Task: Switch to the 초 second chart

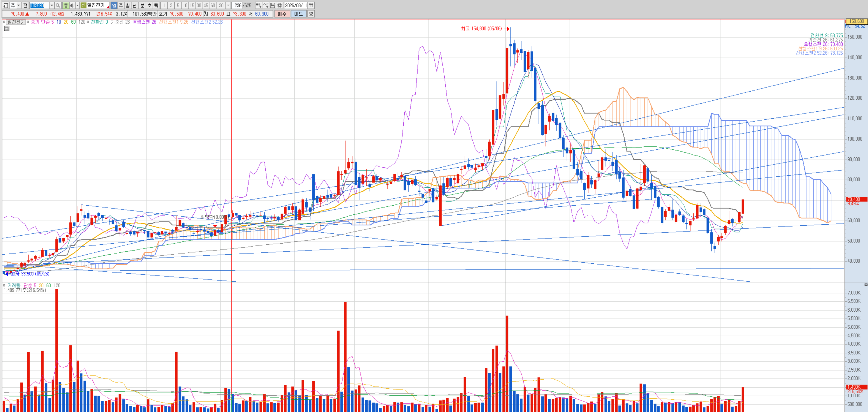Action: (149, 5)
